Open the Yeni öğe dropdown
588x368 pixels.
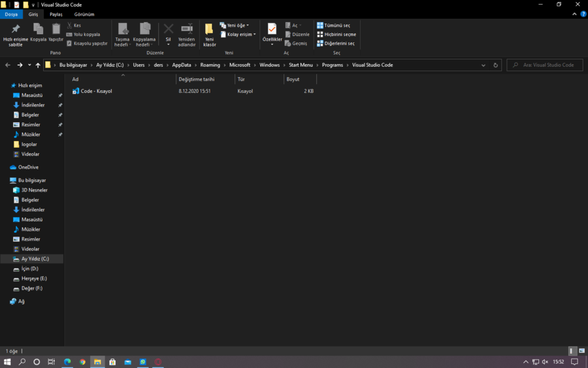(x=235, y=25)
